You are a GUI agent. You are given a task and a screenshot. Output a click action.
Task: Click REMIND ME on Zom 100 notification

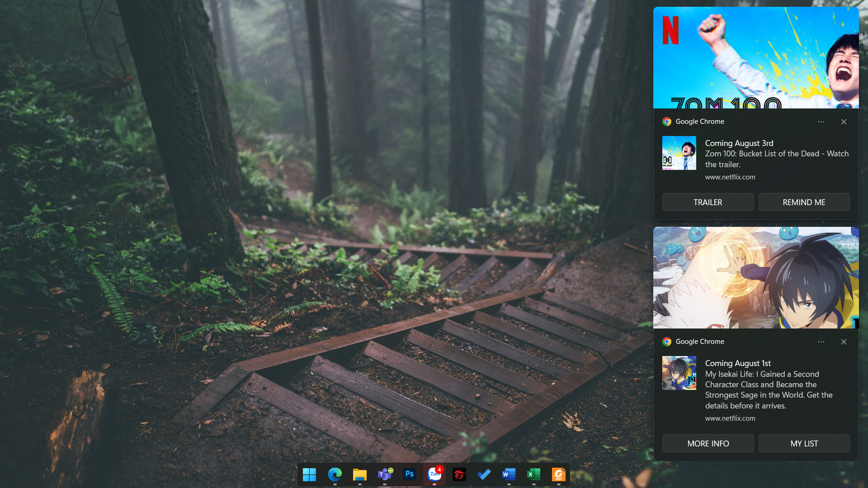click(x=804, y=202)
